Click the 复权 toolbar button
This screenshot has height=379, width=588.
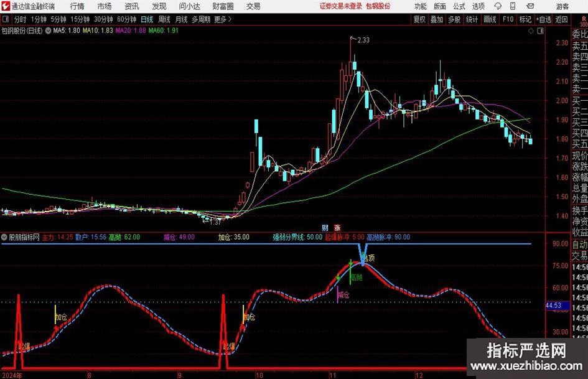pyautogui.click(x=419, y=19)
